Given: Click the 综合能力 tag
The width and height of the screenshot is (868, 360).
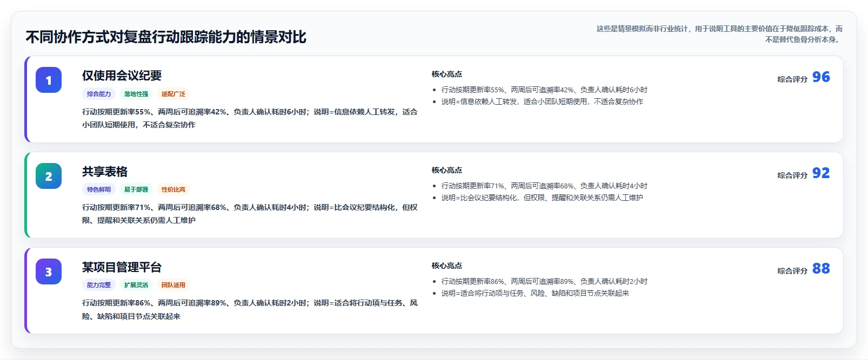Looking at the screenshot, I should point(99,94).
